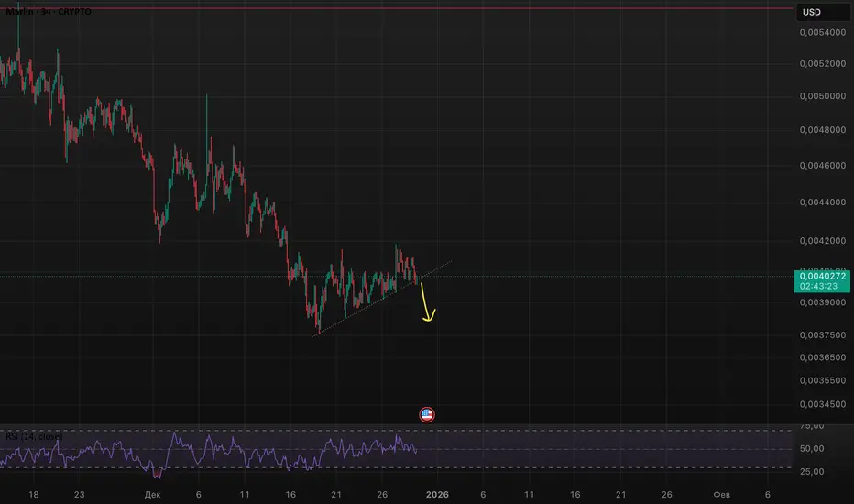The height and width of the screenshot is (504, 854).
Task: Click the date 18 on the time axis
Action: pyautogui.click(x=34, y=495)
